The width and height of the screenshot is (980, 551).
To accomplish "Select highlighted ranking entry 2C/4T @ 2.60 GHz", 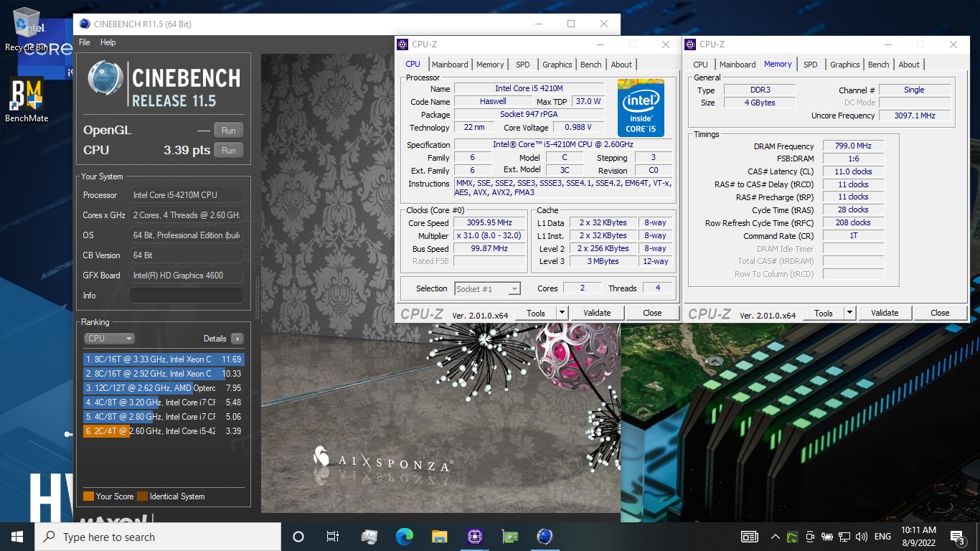I will click(164, 431).
